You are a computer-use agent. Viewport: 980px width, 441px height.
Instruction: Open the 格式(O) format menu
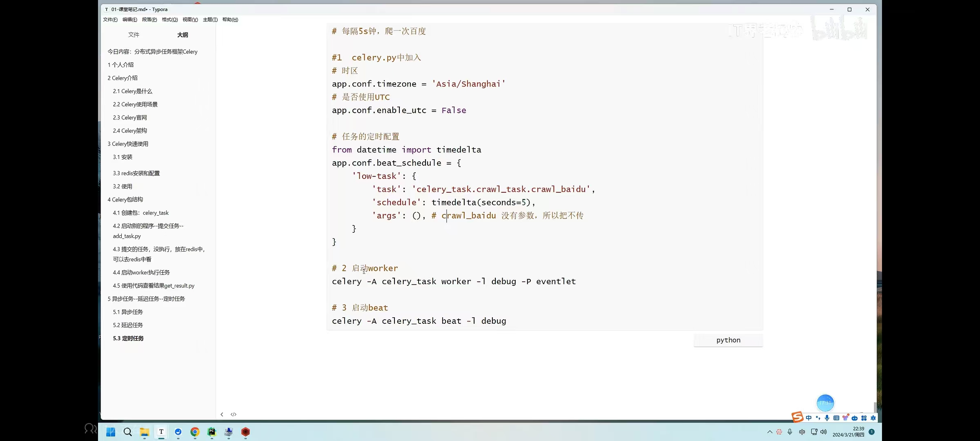point(169,20)
